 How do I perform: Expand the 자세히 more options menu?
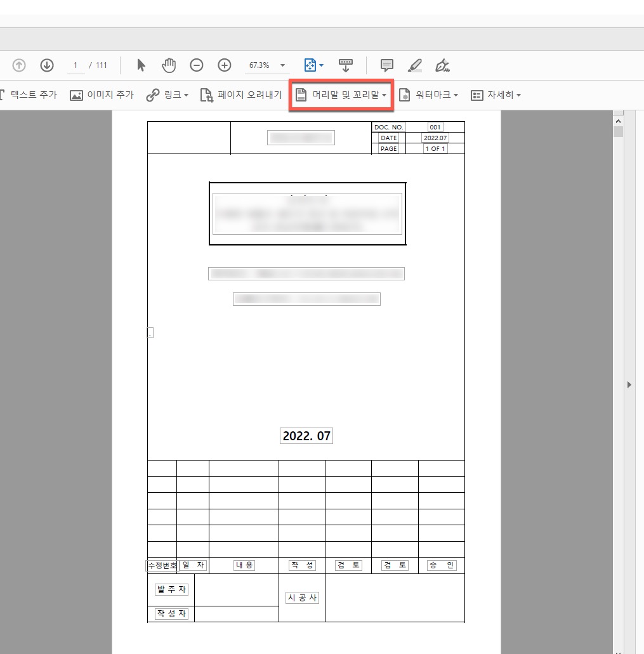(x=496, y=95)
